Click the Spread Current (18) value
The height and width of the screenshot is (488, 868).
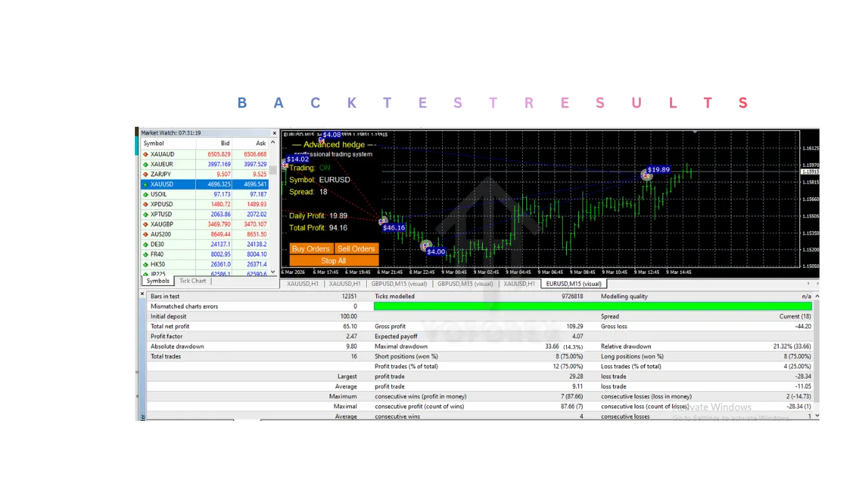point(795,317)
